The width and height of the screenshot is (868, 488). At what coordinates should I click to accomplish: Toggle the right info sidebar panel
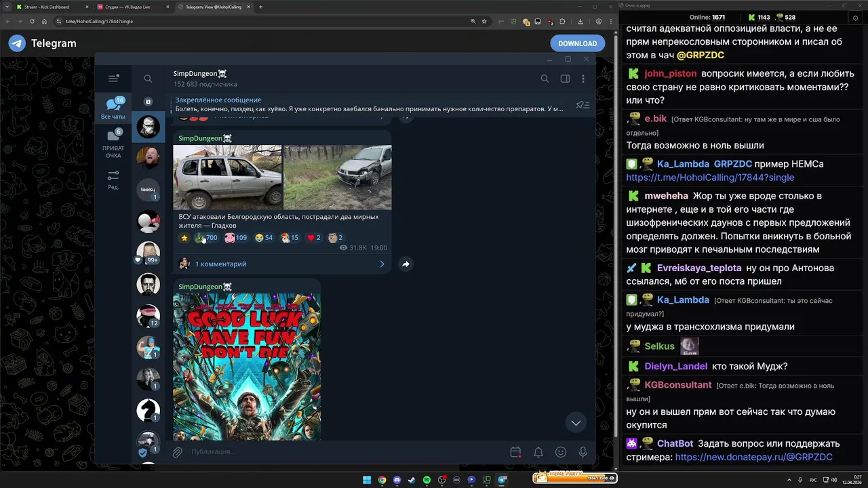click(565, 79)
